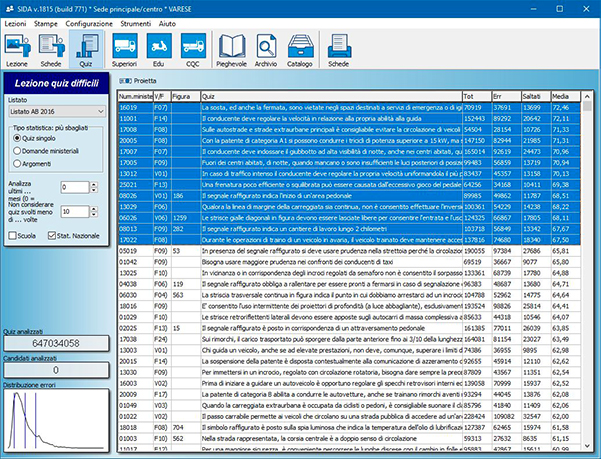Open the Catalogo drawer icon
This screenshot has height=459, width=601.
click(x=300, y=48)
